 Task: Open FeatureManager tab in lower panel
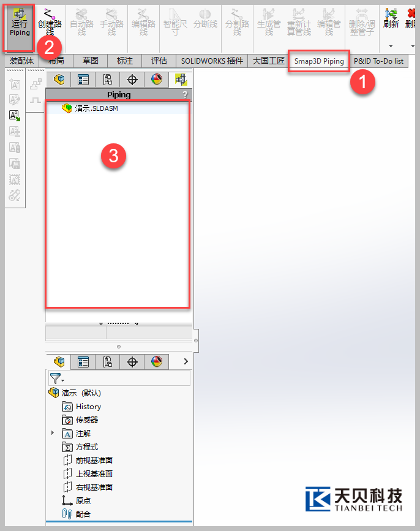click(x=59, y=362)
